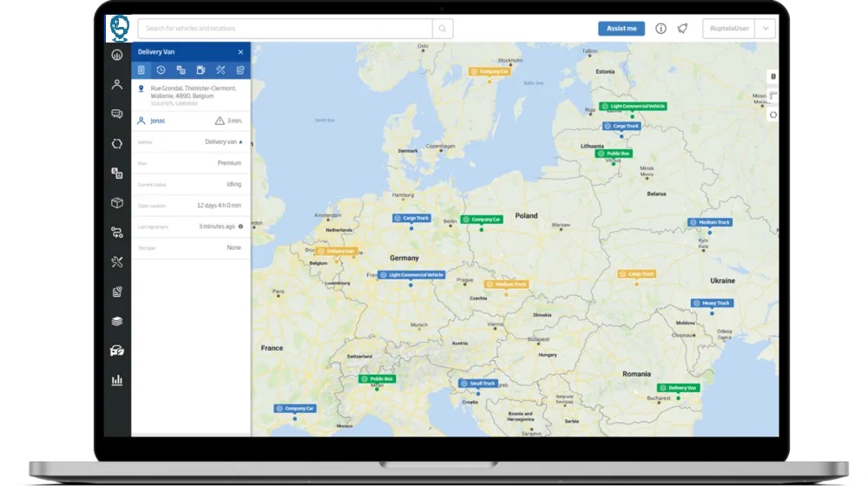Image resolution: width=868 pixels, height=492 pixels.
Task: Click the notifications icon in top bar
Action: point(683,29)
